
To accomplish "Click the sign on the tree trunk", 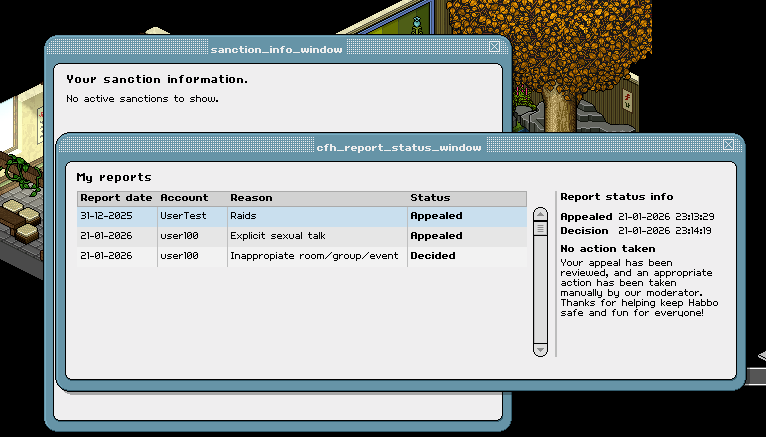I will [x=627, y=101].
